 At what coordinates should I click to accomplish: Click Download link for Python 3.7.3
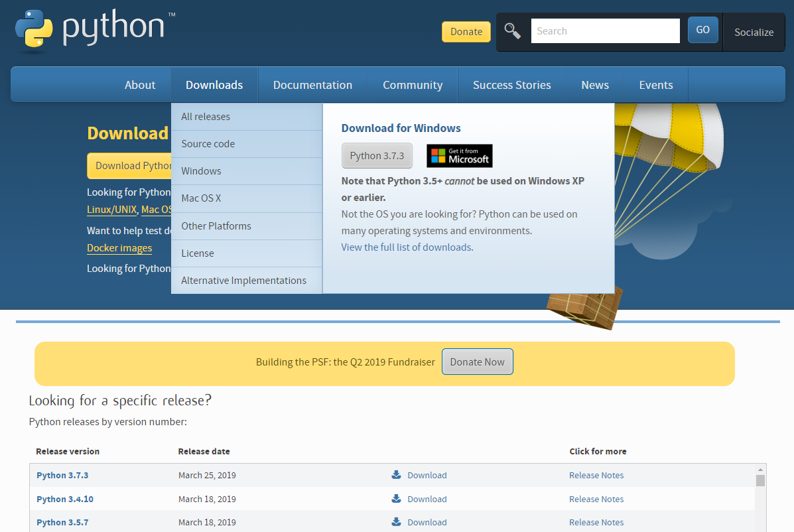pyautogui.click(x=427, y=476)
